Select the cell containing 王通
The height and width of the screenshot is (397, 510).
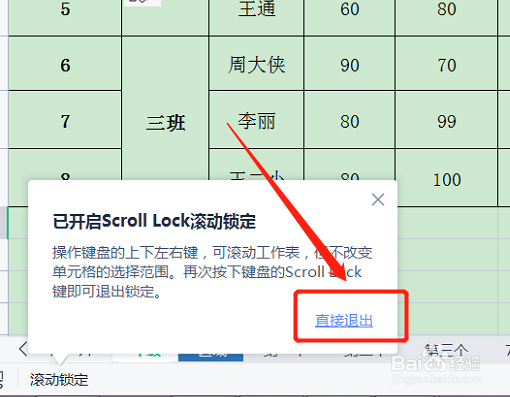(256, 17)
